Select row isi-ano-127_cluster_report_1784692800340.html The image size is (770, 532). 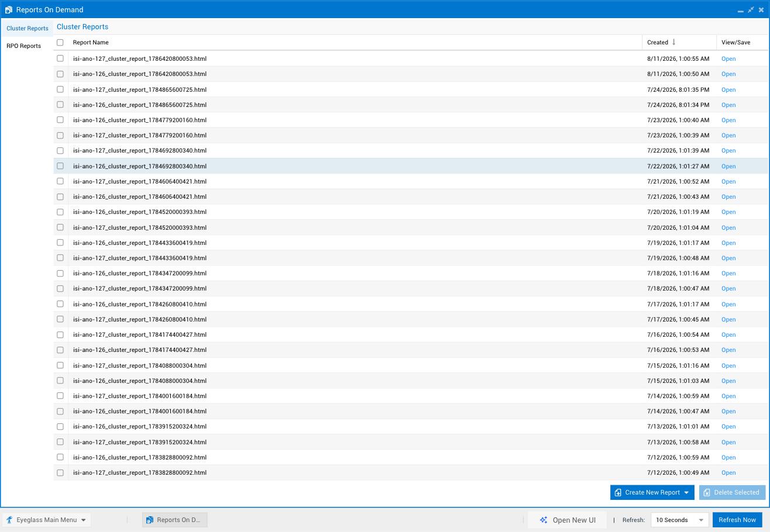click(x=410, y=150)
